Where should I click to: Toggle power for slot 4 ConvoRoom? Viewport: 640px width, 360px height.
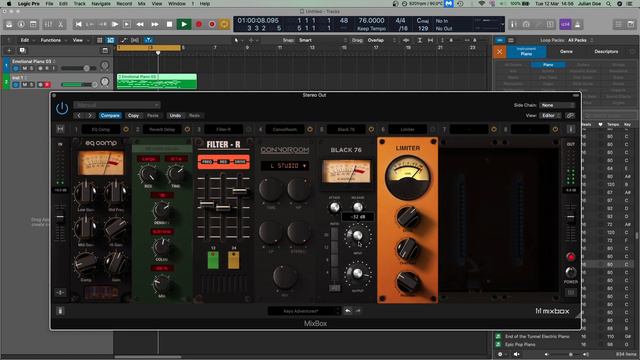[x=310, y=129]
